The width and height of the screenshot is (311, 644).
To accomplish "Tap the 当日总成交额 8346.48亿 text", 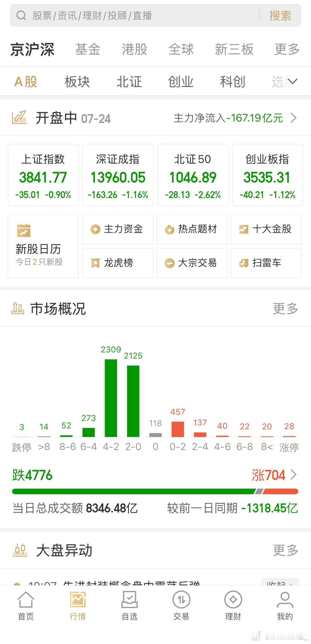I will [x=75, y=508].
